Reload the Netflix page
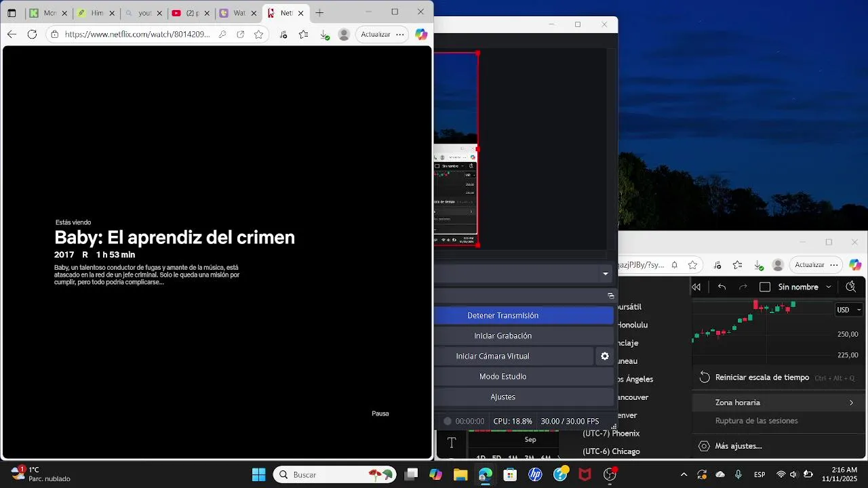868x488 pixels. click(32, 34)
